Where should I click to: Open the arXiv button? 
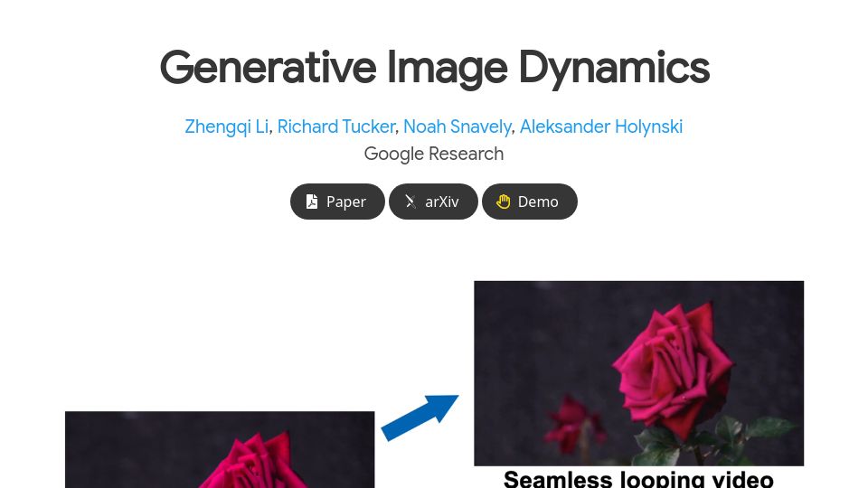pyautogui.click(x=433, y=202)
